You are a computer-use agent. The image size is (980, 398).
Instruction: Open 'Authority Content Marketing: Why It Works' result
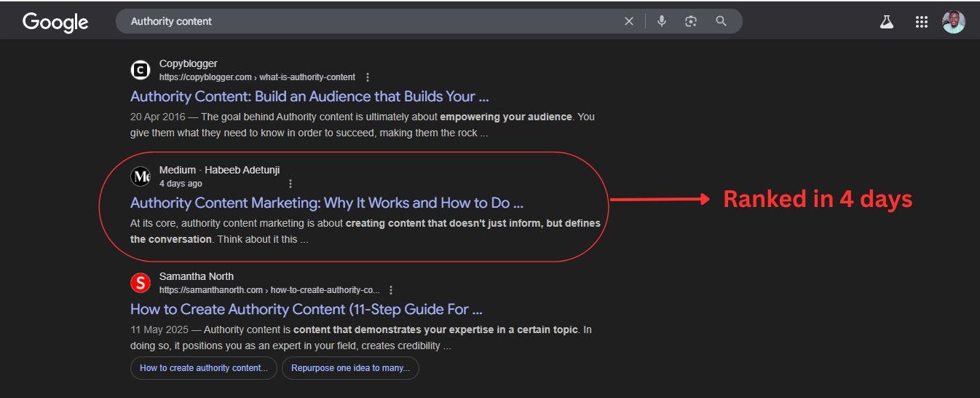327,203
